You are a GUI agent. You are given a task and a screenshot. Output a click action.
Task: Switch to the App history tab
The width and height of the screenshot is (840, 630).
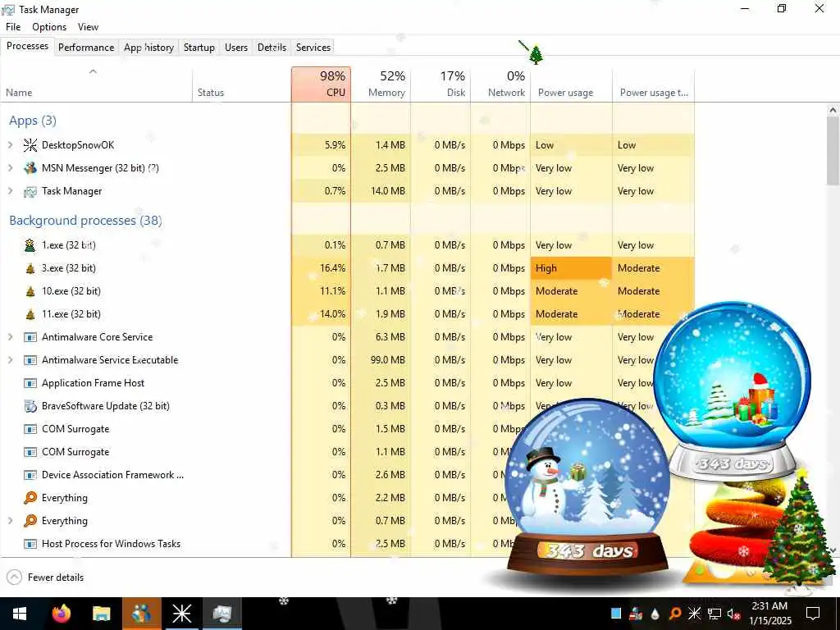149,47
